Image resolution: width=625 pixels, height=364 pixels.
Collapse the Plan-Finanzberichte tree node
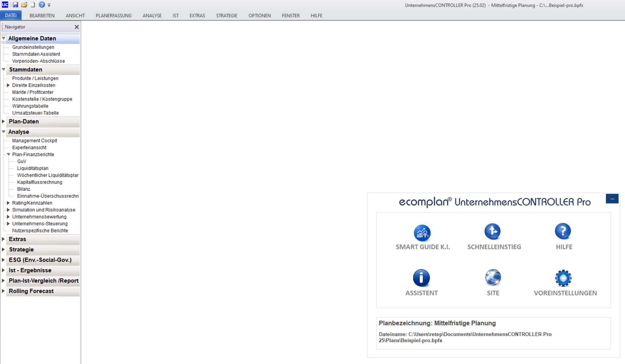(x=8, y=155)
